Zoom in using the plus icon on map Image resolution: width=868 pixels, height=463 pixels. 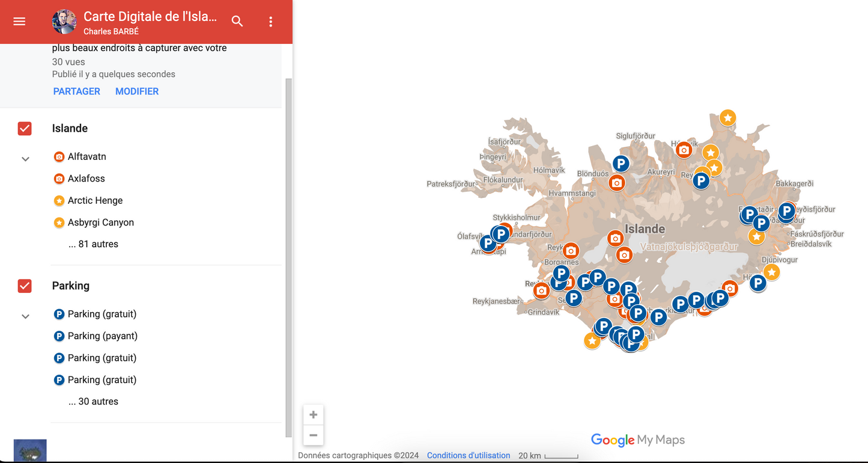[x=313, y=414]
